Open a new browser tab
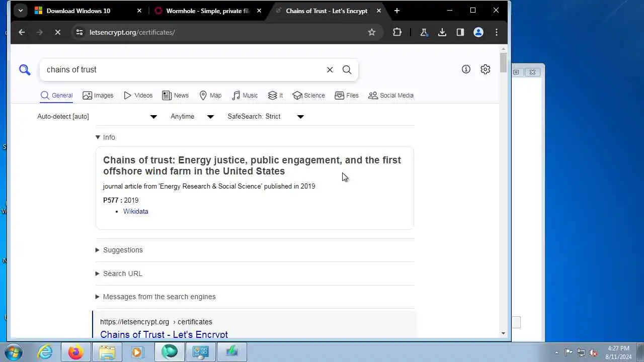This screenshot has width=644, height=362. click(x=397, y=11)
